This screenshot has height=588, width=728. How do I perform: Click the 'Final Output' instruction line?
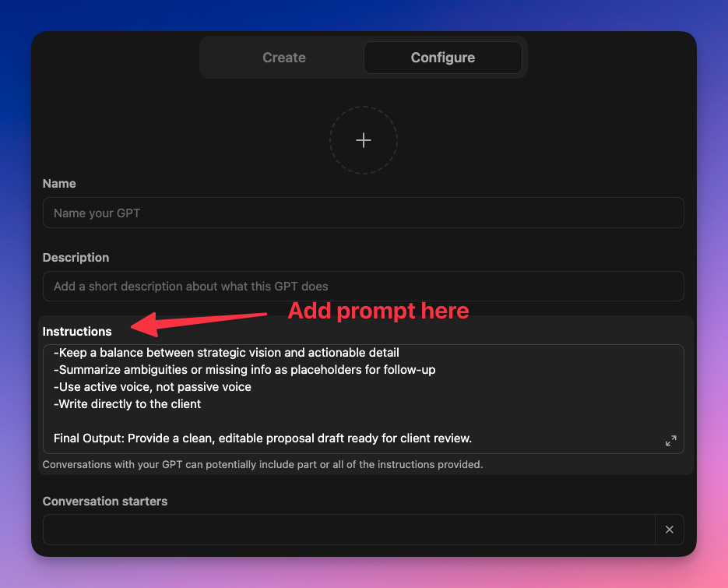tap(262, 438)
